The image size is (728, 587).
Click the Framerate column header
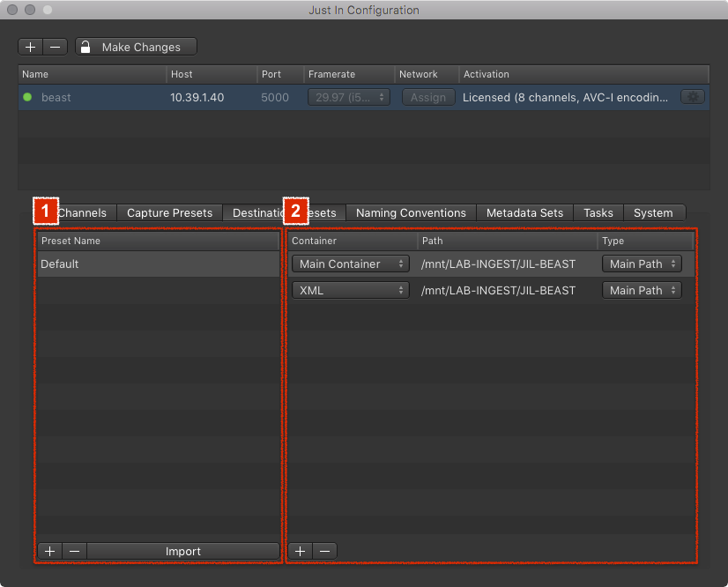tap(349, 74)
